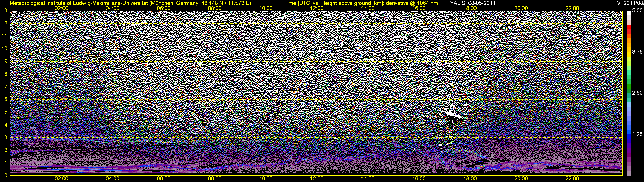Click the 10 km height axis label
644x182 pixels.
pyautogui.click(x=5, y=49)
